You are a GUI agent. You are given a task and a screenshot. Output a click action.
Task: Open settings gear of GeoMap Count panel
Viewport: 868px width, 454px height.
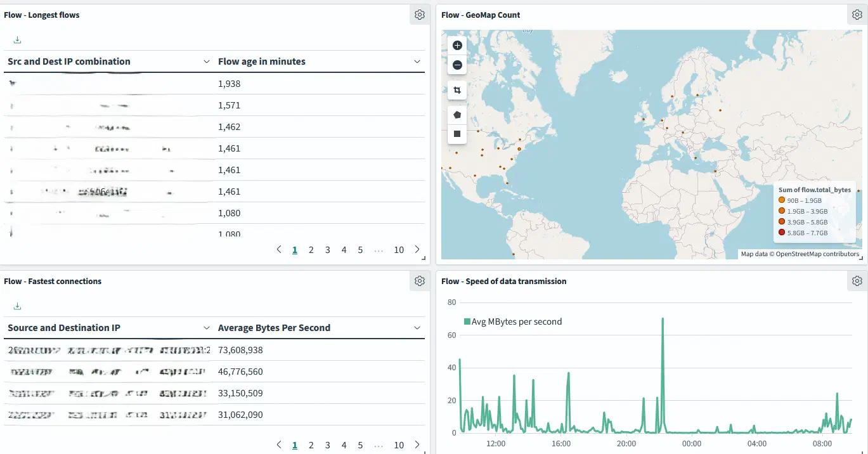857,15
